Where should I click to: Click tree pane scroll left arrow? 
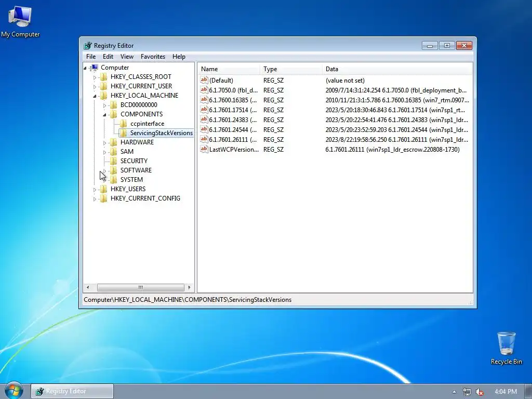click(88, 287)
